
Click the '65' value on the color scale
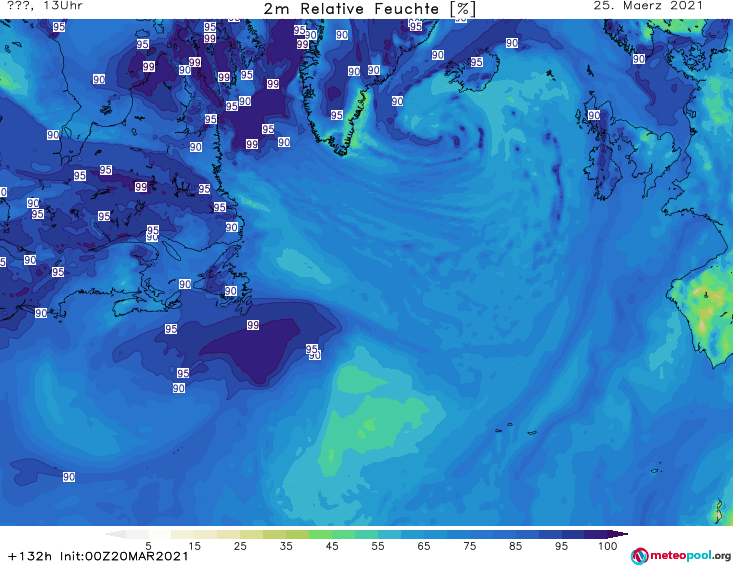pyautogui.click(x=424, y=546)
